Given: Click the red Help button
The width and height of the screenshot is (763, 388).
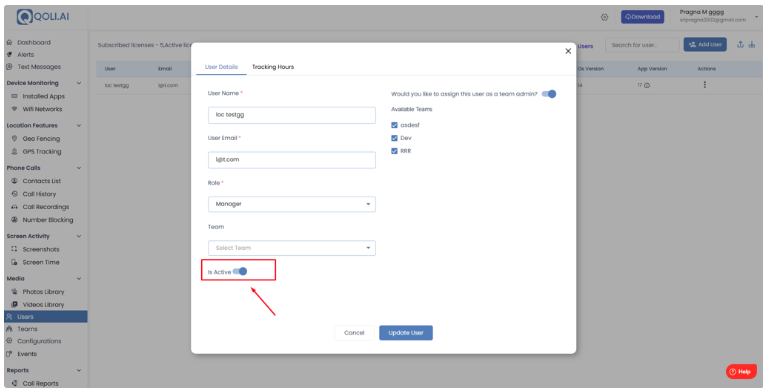Looking at the screenshot, I should click(x=741, y=371).
